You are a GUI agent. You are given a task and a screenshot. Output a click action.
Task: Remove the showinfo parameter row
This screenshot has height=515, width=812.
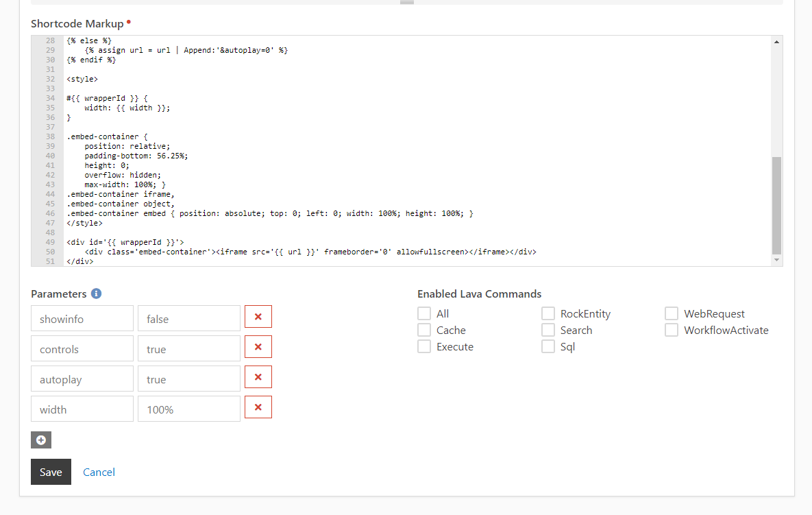[258, 317]
